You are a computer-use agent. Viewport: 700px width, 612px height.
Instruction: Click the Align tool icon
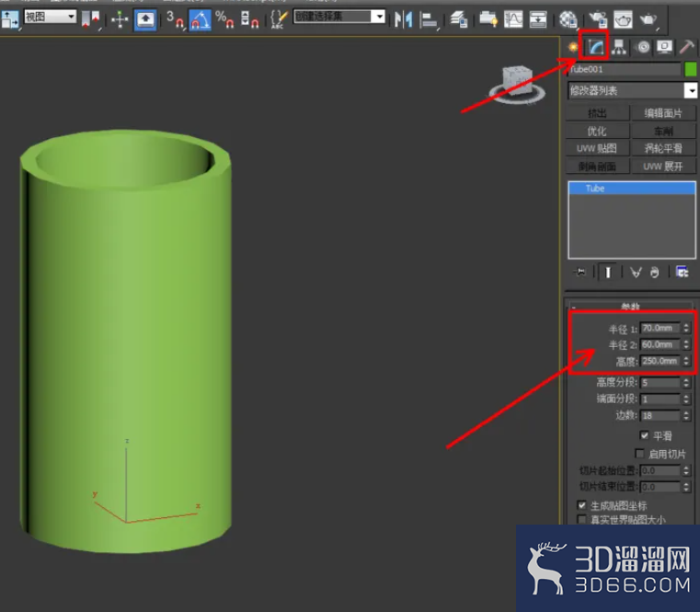(x=429, y=19)
